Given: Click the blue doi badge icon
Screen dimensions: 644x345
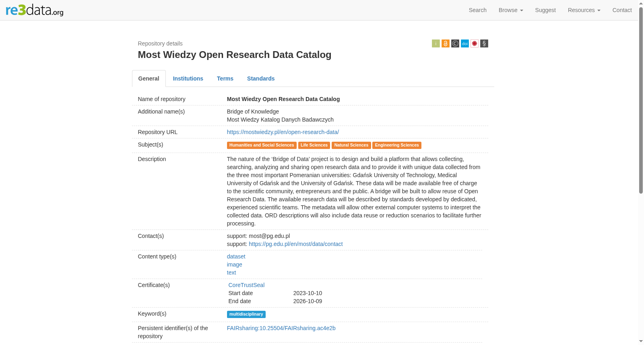Looking at the screenshot, I should [x=465, y=43].
